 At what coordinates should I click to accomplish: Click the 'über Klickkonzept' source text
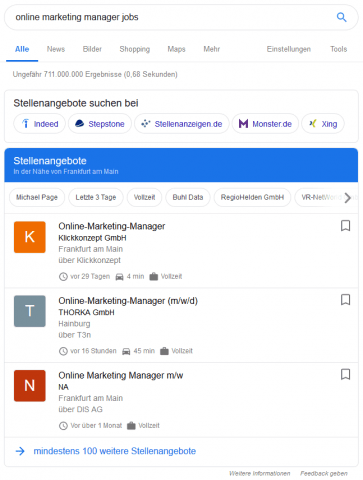pos(89,260)
